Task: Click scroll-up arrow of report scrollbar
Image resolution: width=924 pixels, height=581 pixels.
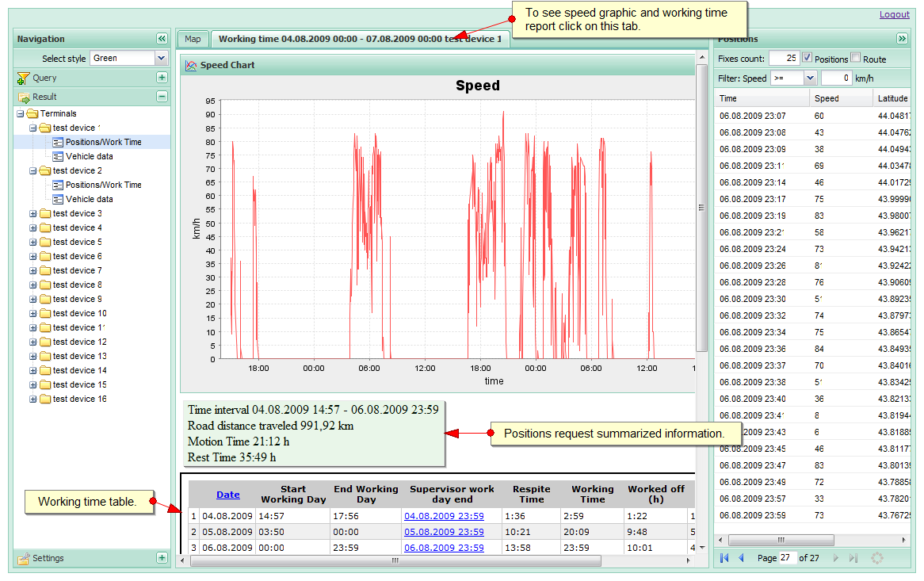Action: click(x=701, y=57)
